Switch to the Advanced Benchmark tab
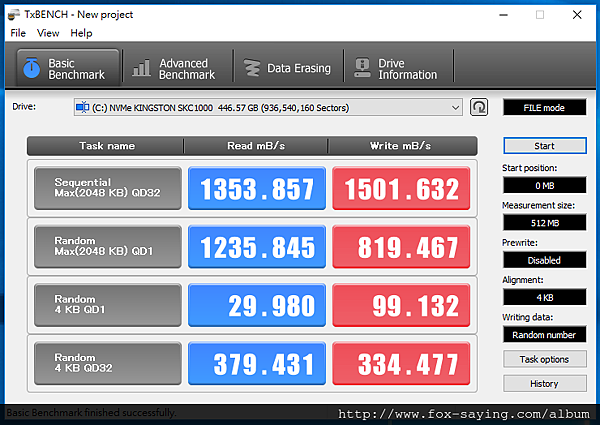Viewport: 600px width, 425px height. [178, 68]
